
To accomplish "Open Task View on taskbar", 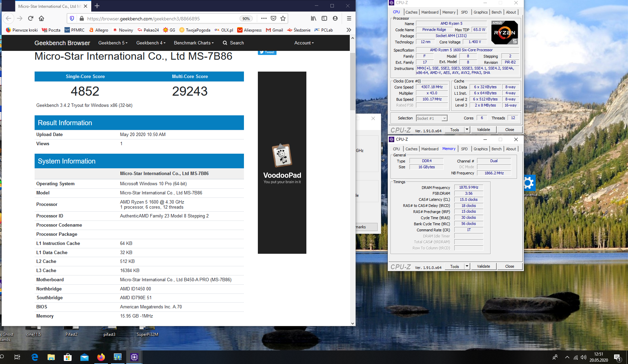I will point(17,357).
